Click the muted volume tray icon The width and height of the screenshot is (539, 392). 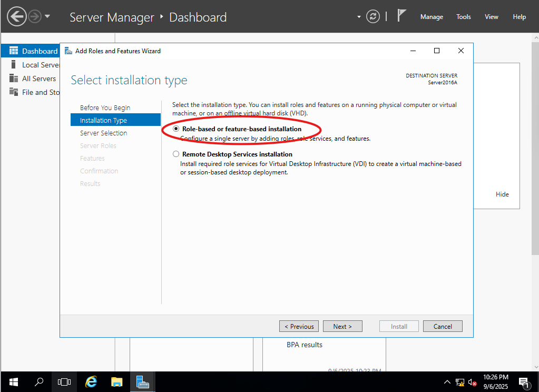[x=472, y=382]
